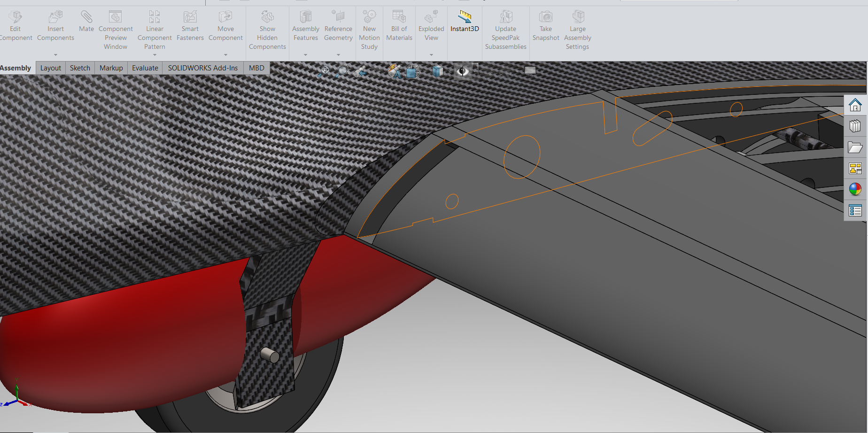Open the SOLIDWORKS Add-Ins tab
This screenshot has height=433, width=868.
pos(202,68)
